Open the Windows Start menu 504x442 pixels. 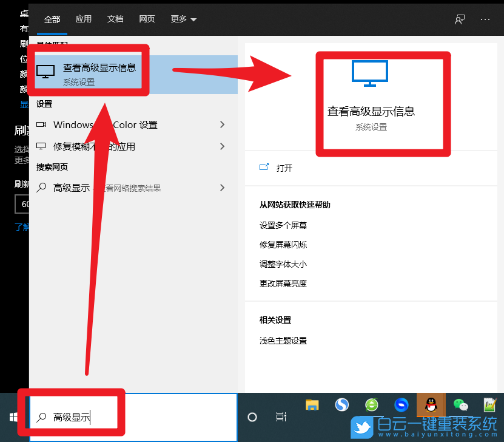[13, 417]
